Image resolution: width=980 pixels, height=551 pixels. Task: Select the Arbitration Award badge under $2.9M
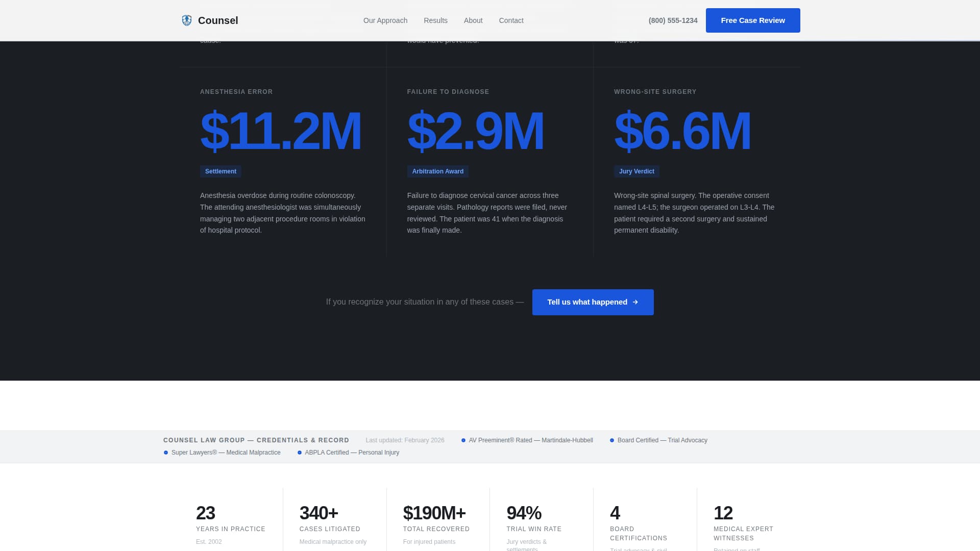click(x=437, y=171)
